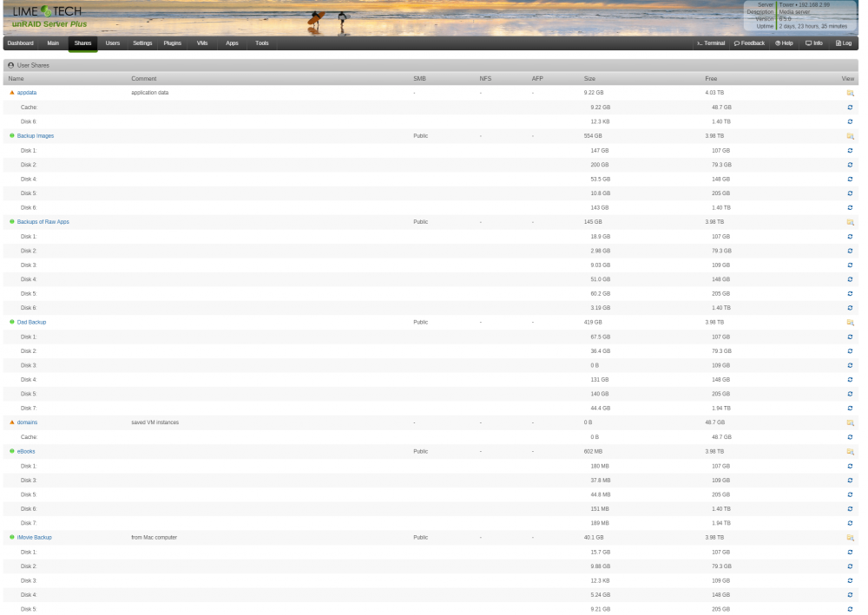Click the 'from Mac computer' comment text
The height and width of the screenshot is (615, 868).
click(x=154, y=538)
